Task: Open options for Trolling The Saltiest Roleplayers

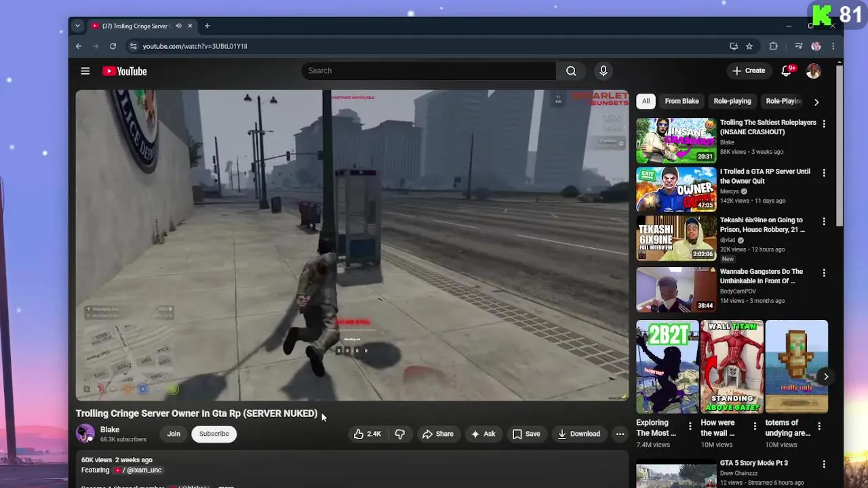Action: coord(824,124)
